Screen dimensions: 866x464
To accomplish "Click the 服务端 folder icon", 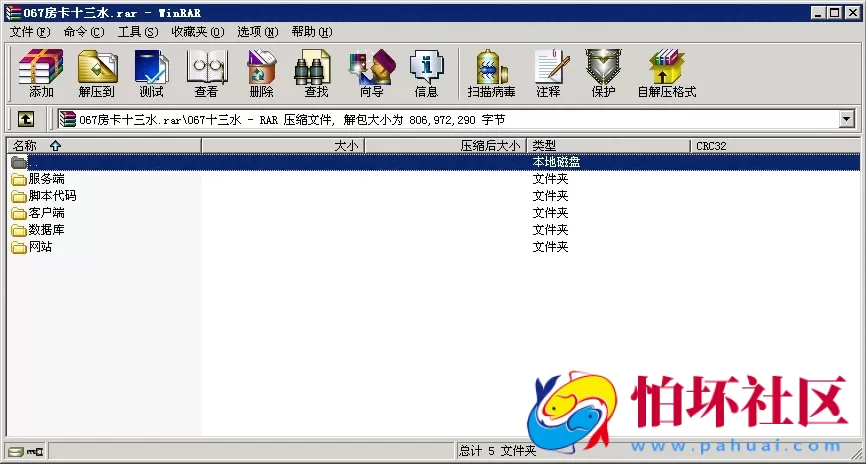I will click(x=19, y=180).
